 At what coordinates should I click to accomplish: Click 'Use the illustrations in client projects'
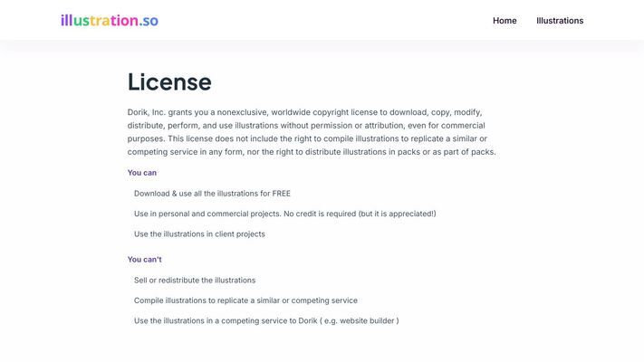[199, 234]
